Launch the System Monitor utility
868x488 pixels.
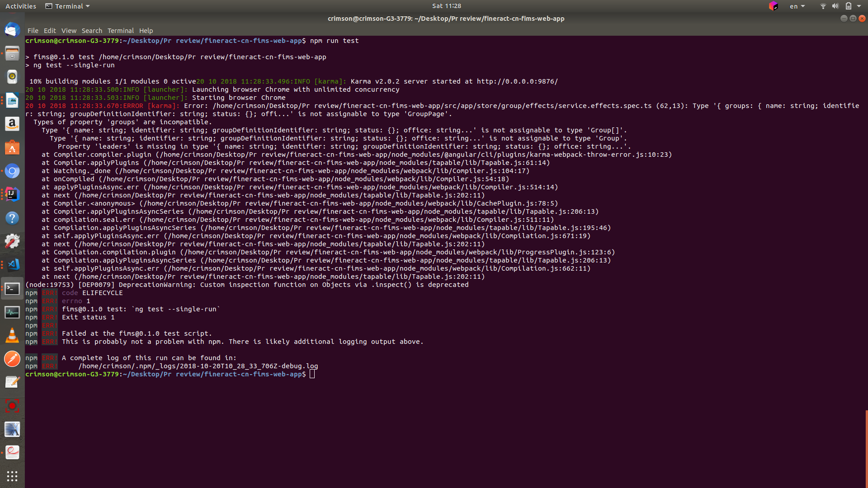(12, 312)
